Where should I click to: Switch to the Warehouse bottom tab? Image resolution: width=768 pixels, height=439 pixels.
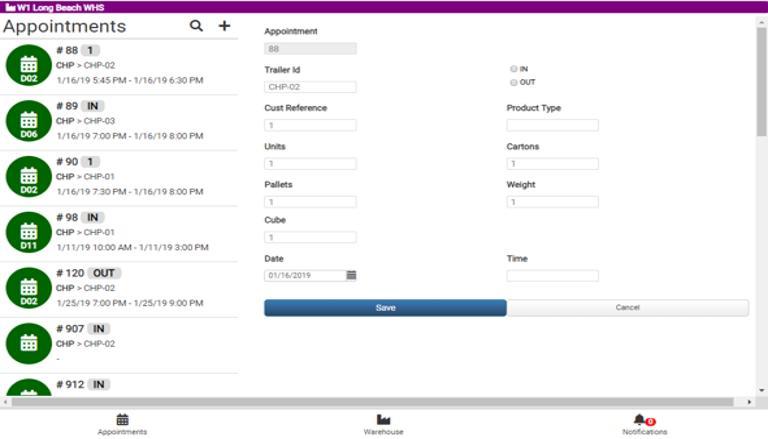pos(384,424)
